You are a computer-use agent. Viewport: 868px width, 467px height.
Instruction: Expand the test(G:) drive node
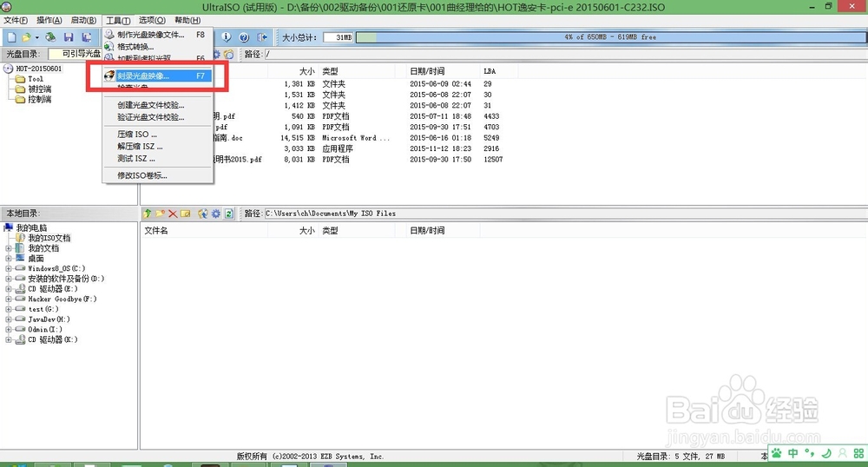point(9,309)
